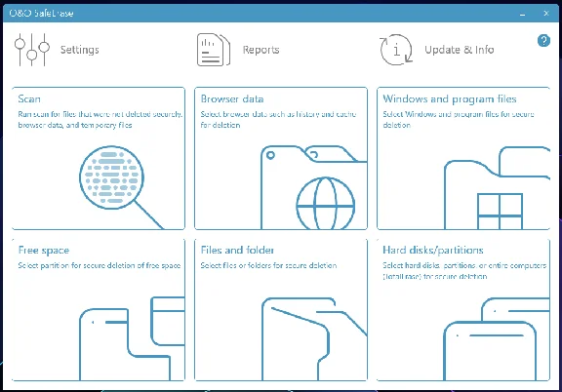
Task: Open the help question mark icon
Action: 543,41
